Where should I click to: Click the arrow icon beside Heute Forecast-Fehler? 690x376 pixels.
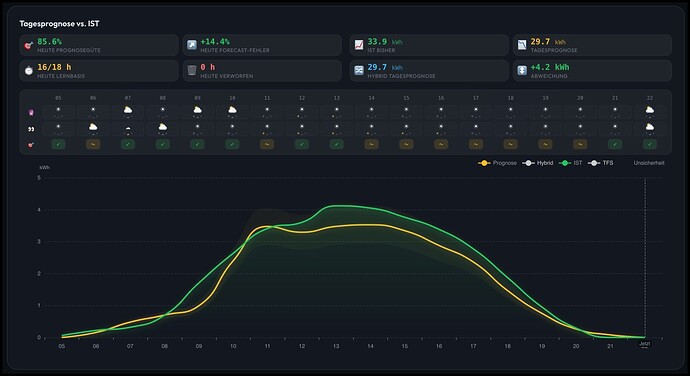(192, 45)
